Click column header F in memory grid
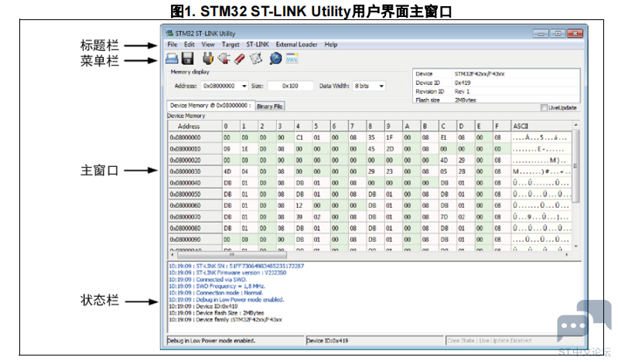618x364 pixels. tap(501, 126)
